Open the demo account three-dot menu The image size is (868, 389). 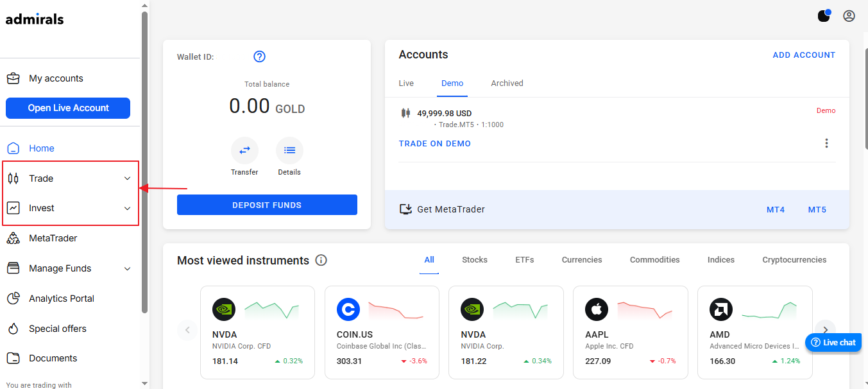click(826, 143)
